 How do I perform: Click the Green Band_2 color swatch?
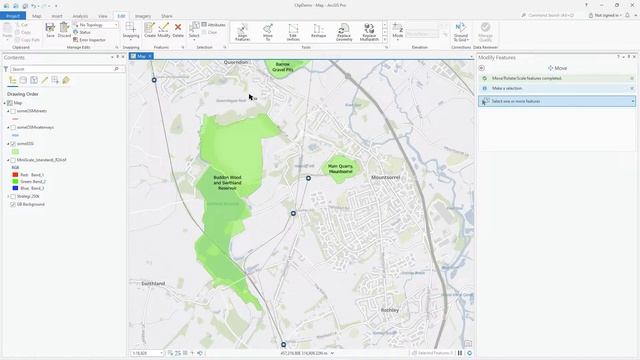[x=15, y=181]
